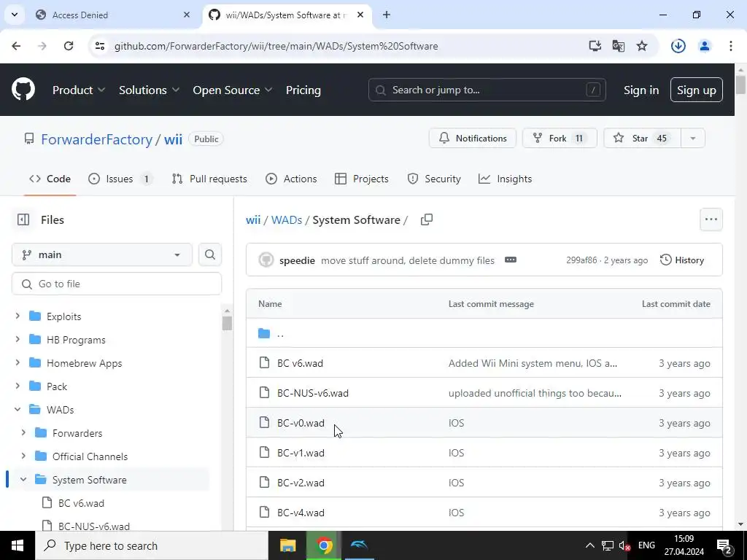Open the Security tab
The height and width of the screenshot is (560, 747).
pos(434,179)
